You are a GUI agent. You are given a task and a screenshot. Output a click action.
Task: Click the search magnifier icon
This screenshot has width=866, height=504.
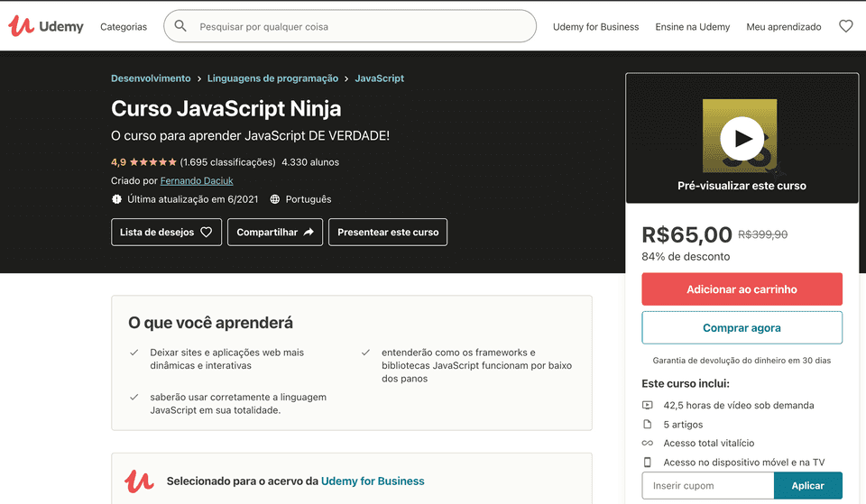point(180,26)
